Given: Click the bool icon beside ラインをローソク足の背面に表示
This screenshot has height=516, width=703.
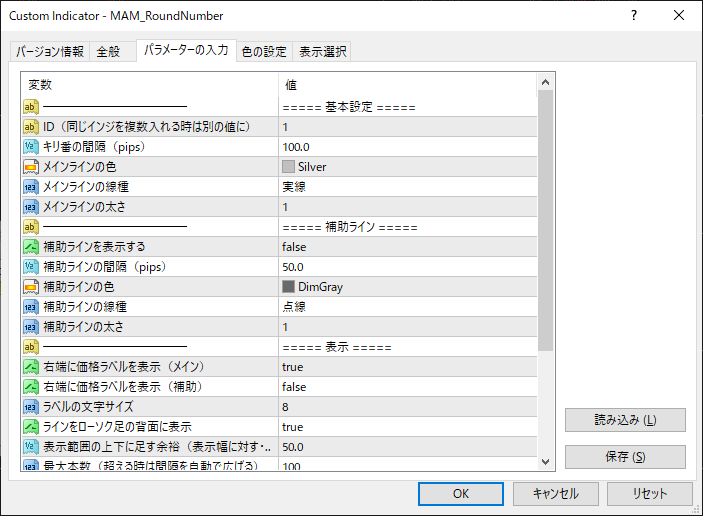Looking at the screenshot, I should tap(31, 427).
